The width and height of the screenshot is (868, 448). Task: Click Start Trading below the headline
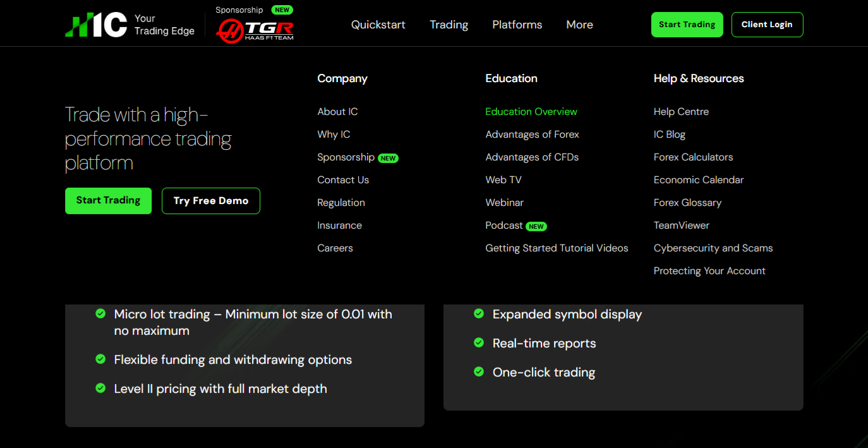point(108,200)
